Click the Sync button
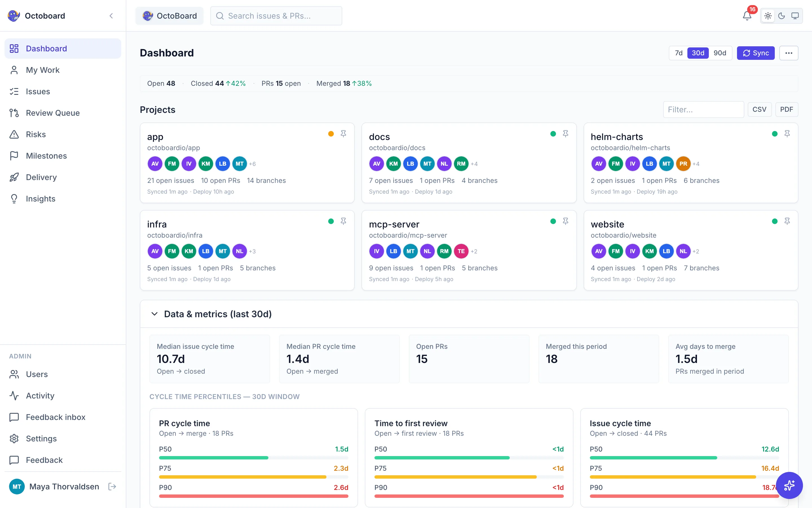 [x=756, y=53]
